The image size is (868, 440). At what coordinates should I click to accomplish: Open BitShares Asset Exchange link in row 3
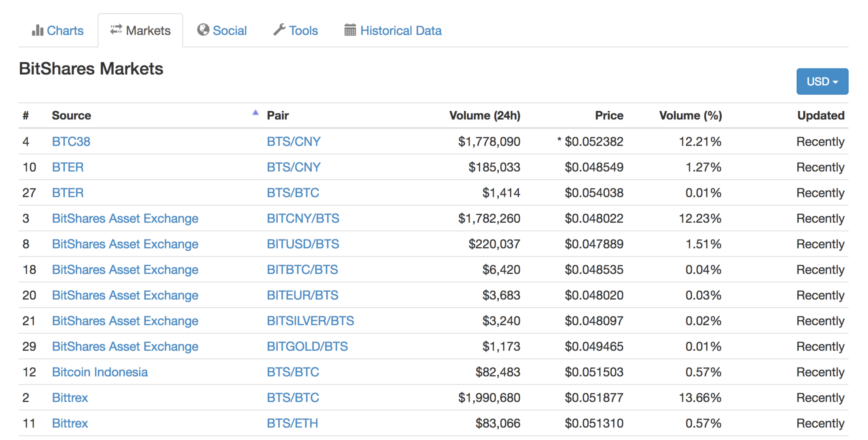[125, 218]
